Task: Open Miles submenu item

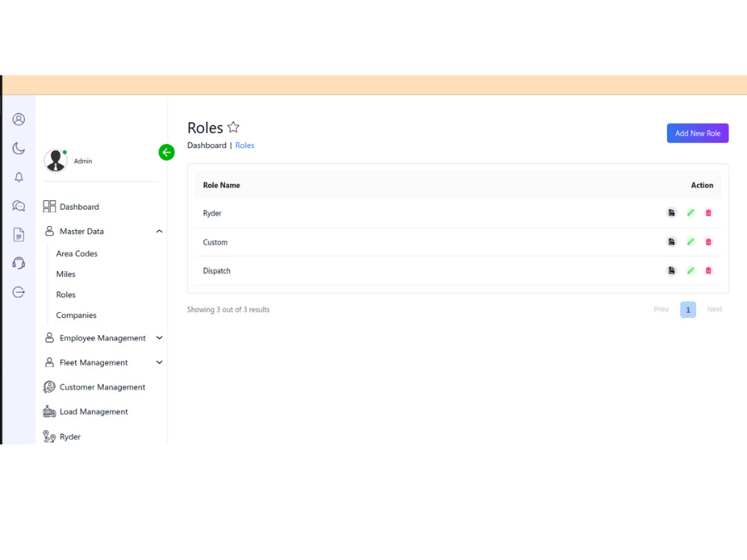Action: [66, 274]
